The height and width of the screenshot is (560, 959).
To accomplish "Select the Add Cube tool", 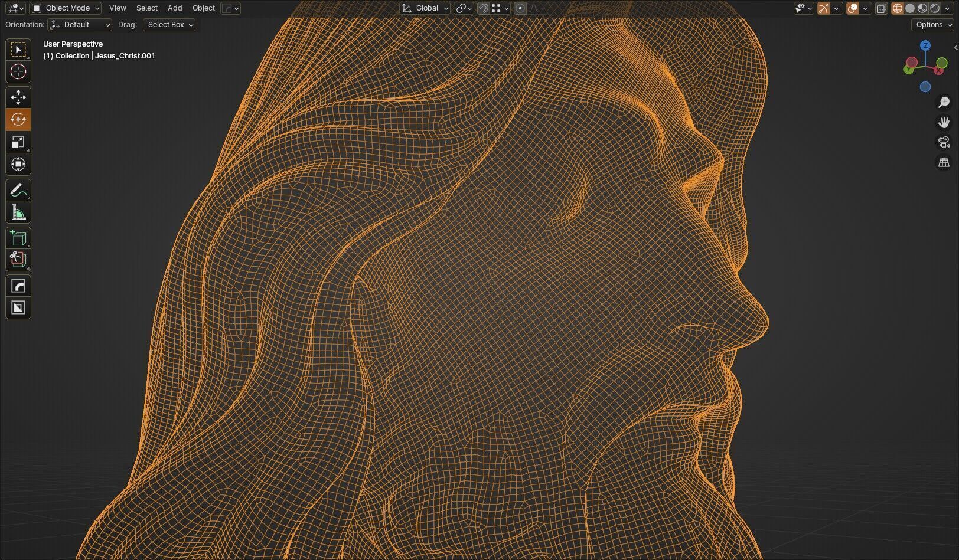I will pos(18,238).
